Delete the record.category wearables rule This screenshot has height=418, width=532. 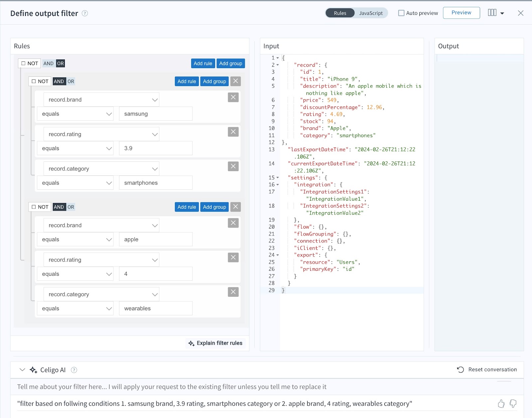(233, 292)
